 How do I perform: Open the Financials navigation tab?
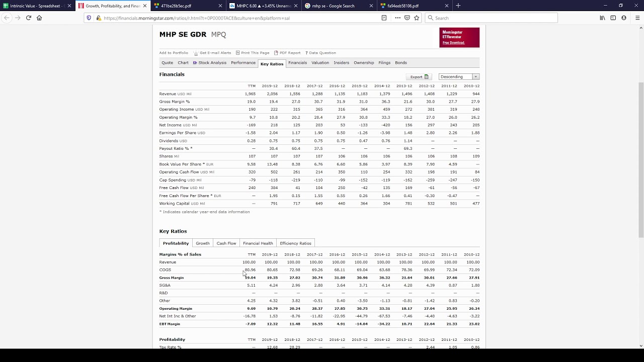pos(297,63)
